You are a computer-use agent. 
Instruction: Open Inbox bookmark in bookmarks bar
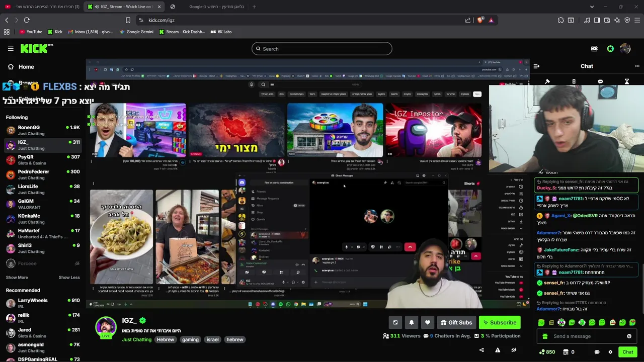[90, 32]
